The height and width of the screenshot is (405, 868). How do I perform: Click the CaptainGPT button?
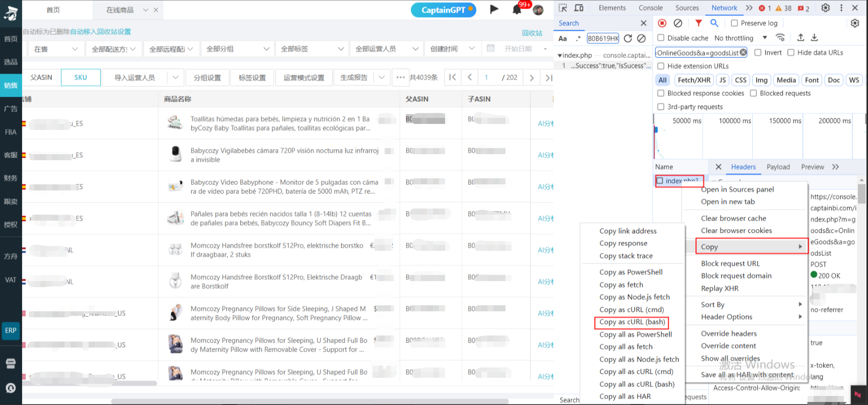pos(443,10)
